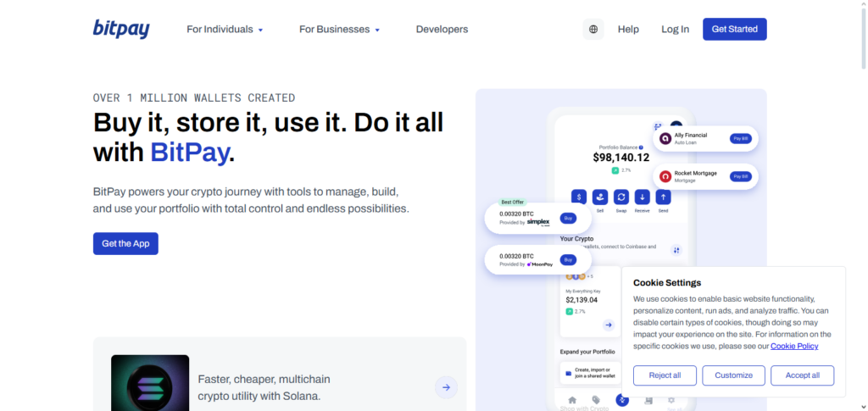Click the Get Started button
Screen dimensions: 868x411
click(735, 30)
